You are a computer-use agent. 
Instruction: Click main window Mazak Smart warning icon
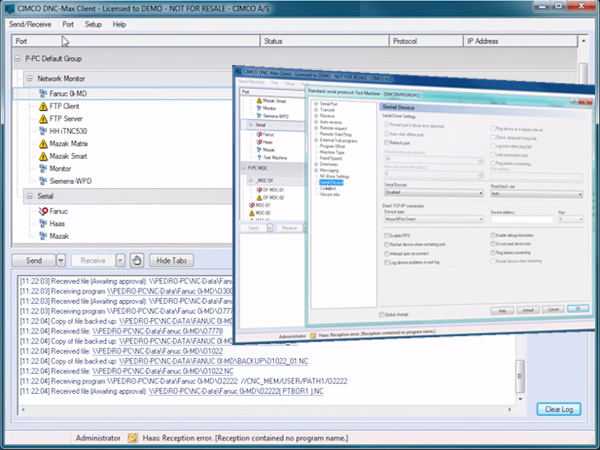(x=43, y=156)
